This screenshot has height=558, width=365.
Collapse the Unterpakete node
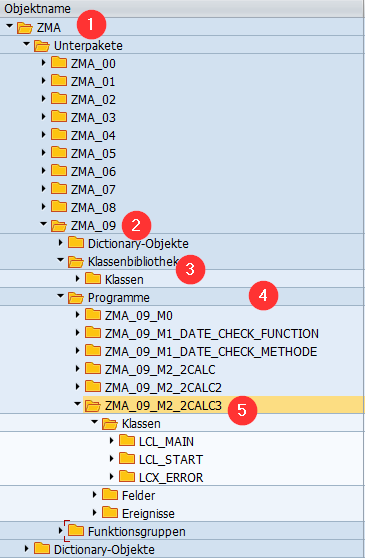[x=26, y=44]
